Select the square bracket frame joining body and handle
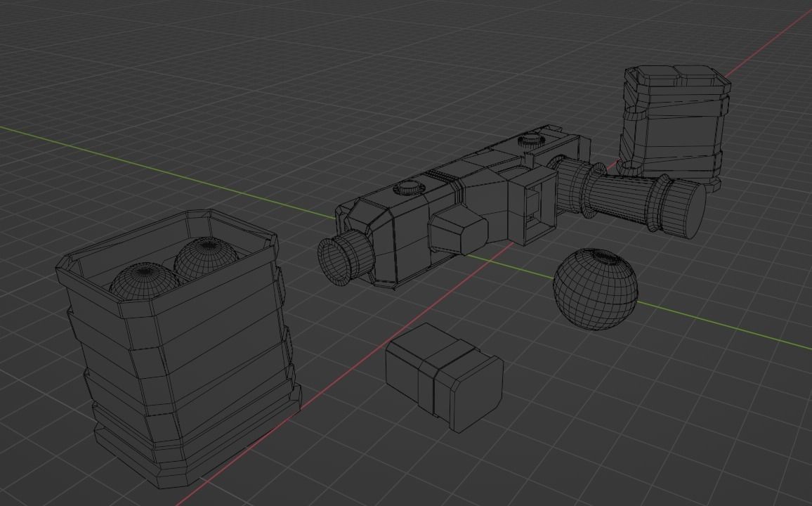Viewport: 812px width, 506px height. click(533, 206)
